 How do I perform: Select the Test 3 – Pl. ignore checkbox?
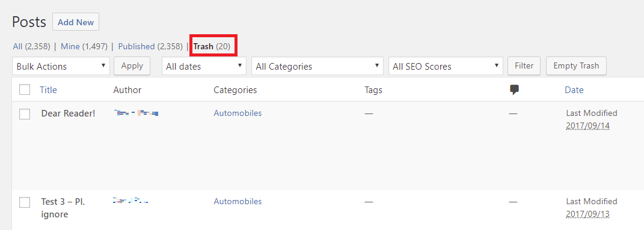(25, 202)
